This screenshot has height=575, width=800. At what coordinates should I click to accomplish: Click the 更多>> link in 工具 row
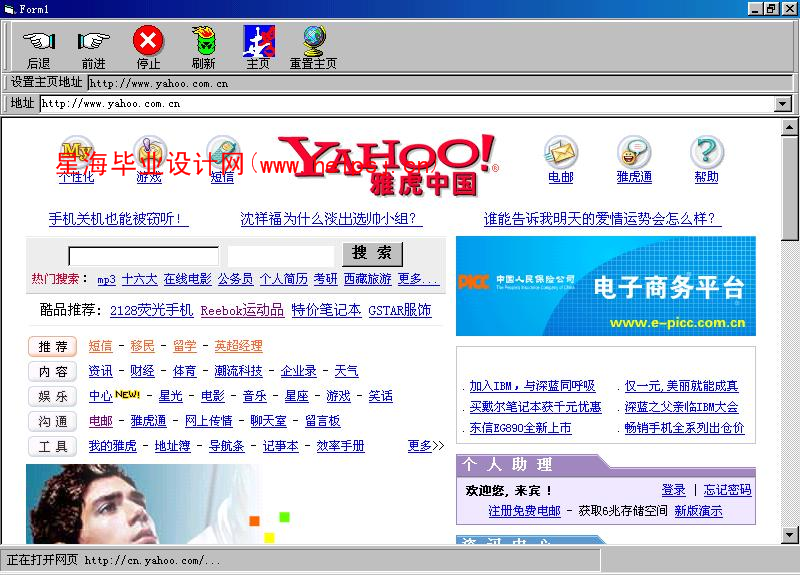(426, 446)
